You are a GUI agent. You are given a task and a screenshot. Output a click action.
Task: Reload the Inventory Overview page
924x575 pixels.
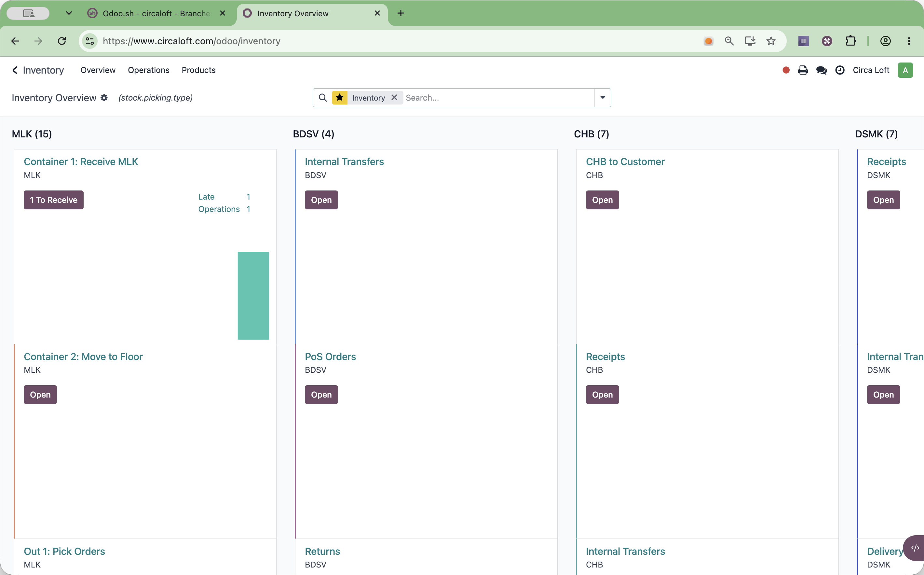pyautogui.click(x=62, y=41)
